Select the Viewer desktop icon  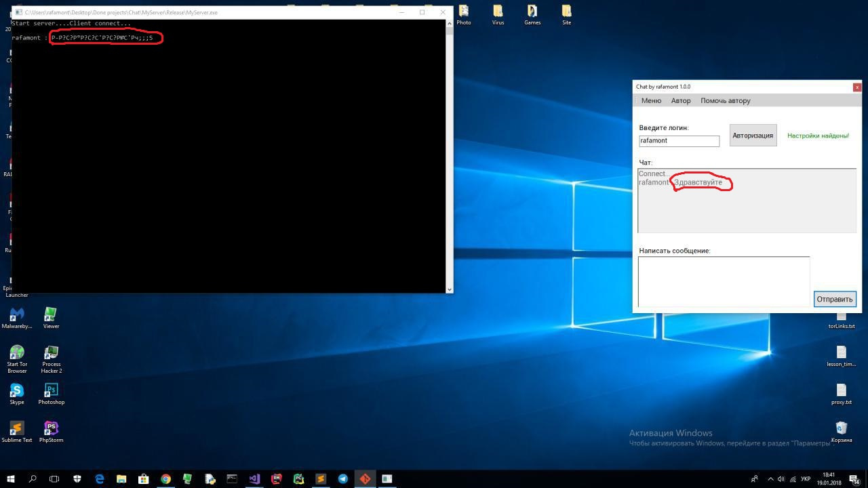point(51,318)
